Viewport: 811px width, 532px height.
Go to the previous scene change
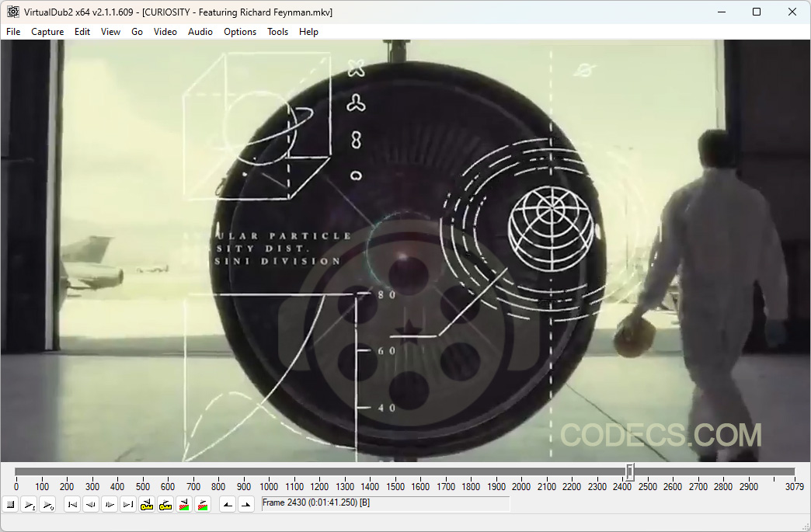184,505
